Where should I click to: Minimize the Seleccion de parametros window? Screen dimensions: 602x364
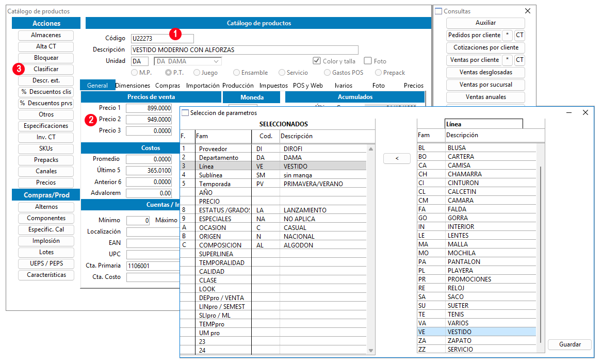(569, 112)
